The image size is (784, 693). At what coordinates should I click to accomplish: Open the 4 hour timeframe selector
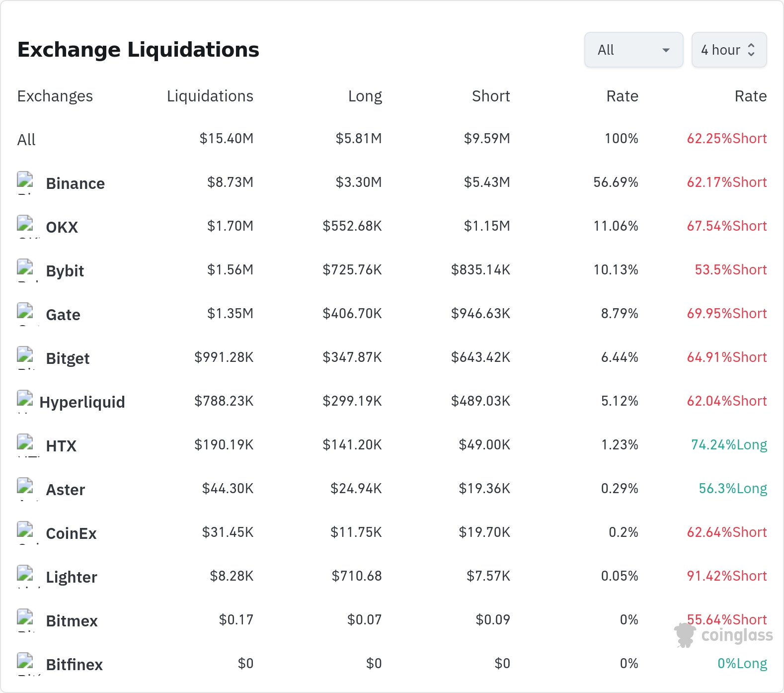pos(729,50)
